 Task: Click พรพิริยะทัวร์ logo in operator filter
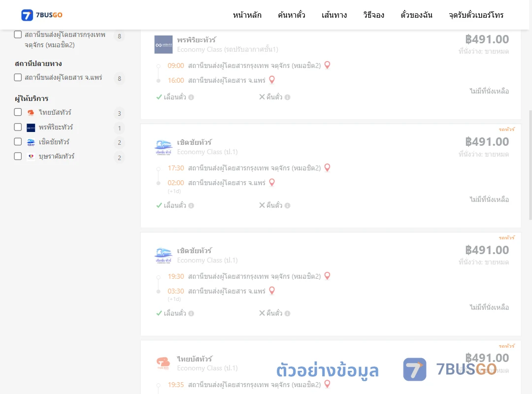(x=31, y=128)
